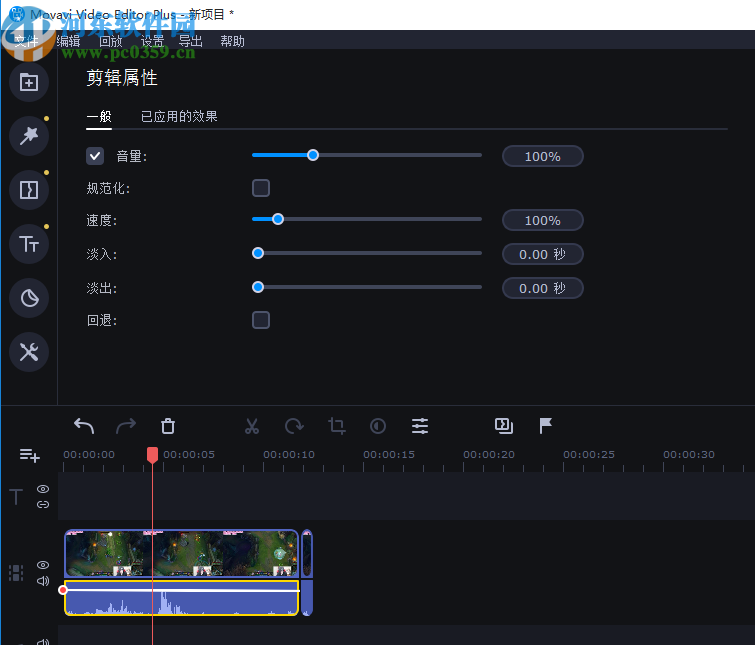The image size is (755, 645).
Task: Add a new track button
Action: (x=29, y=455)
